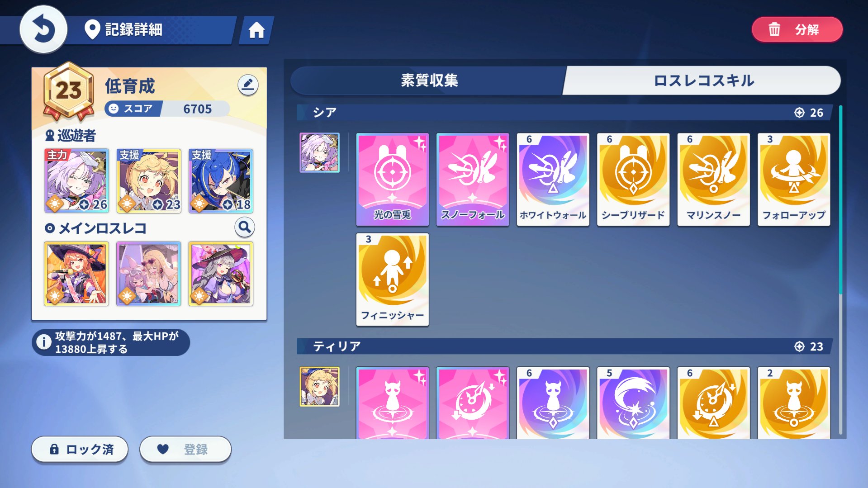Select the witch-hat orange-haired record thumbnail
The image size is (868, 488).
coord(76,274)
